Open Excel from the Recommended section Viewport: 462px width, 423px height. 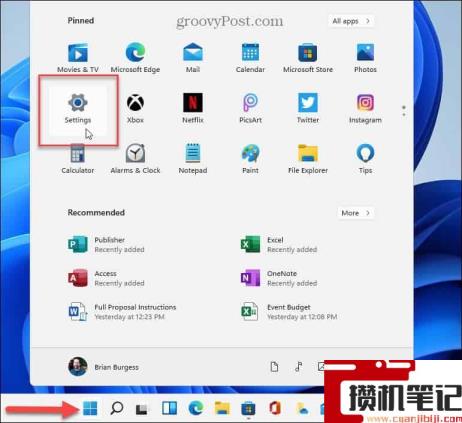click(x=279, y=245)
